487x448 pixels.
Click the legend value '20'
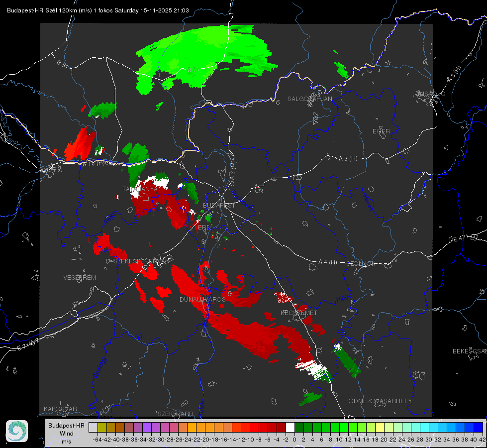[x=384, y=440]
